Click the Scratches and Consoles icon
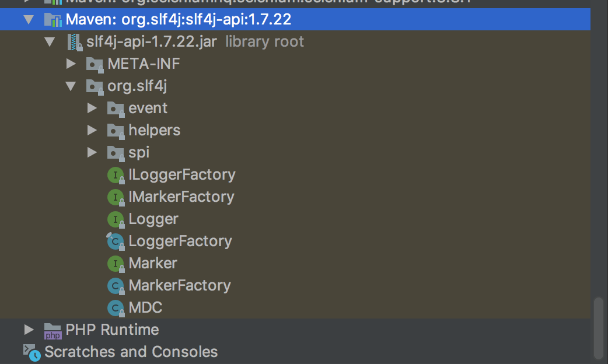608x364 pixels. pyautogui.click(x=32, y=352)
